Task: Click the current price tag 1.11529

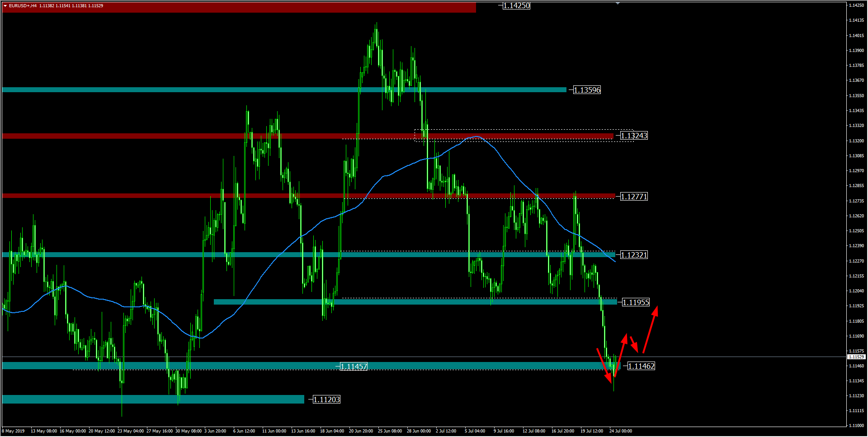Action: click(856, 357)
